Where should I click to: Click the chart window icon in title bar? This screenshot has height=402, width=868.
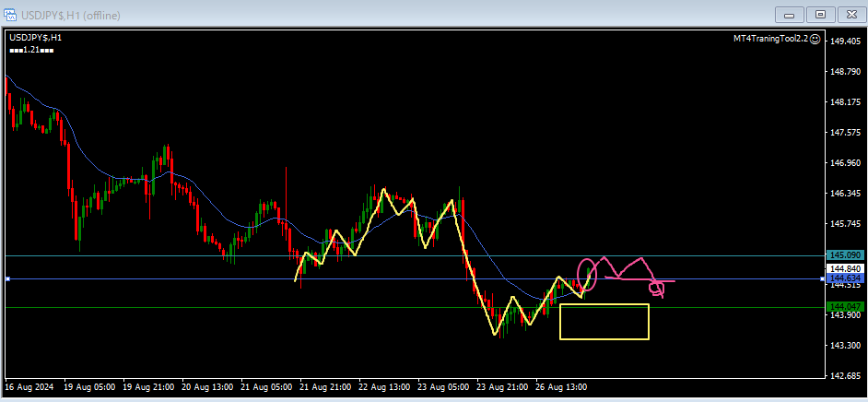point(11,16)
